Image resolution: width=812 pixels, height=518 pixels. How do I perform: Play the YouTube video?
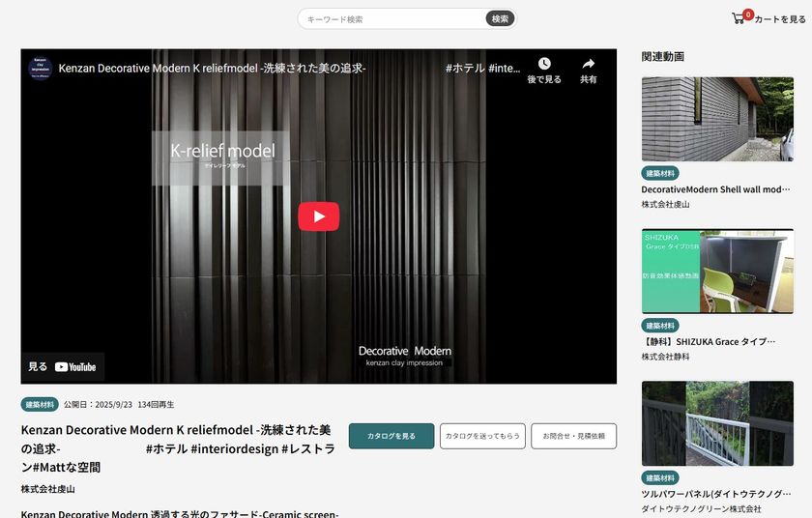pos(318,216)
